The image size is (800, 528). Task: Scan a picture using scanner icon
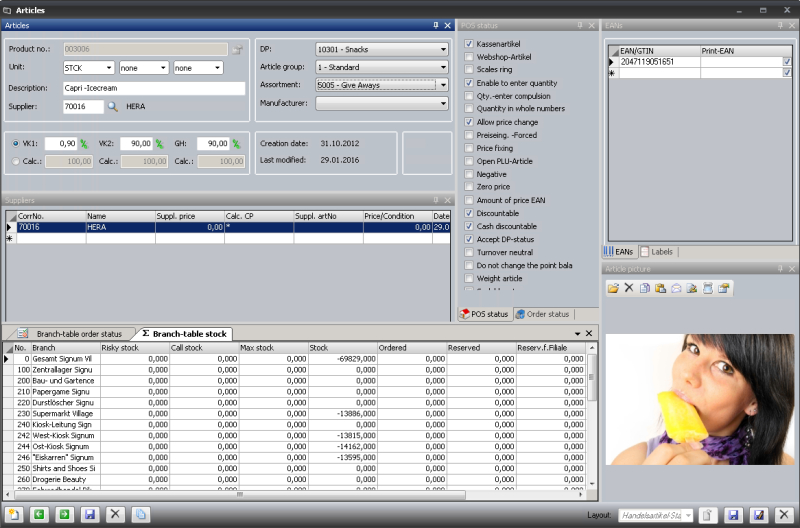pyautogui.click(x=708, y=288)
